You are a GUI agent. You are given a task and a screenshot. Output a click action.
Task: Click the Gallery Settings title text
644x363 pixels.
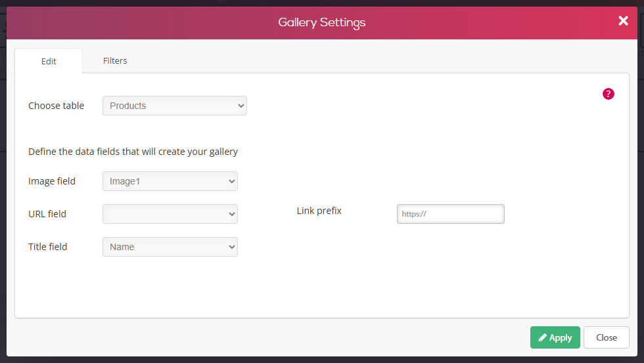[x=321, y=22]
